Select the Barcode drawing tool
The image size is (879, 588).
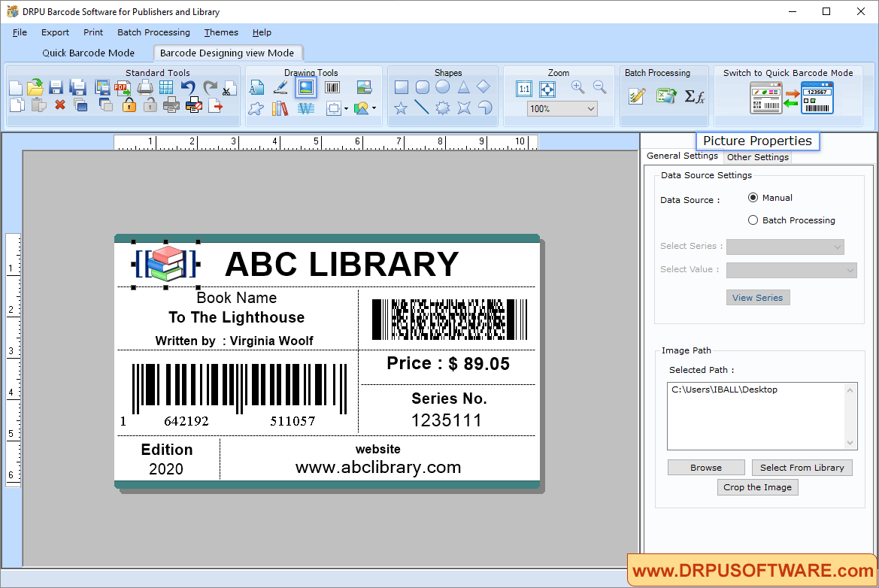tap(331, 87)
